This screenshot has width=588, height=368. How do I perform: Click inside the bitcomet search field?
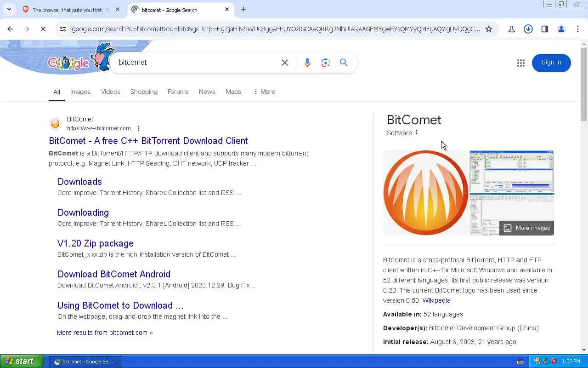point(198,63)
